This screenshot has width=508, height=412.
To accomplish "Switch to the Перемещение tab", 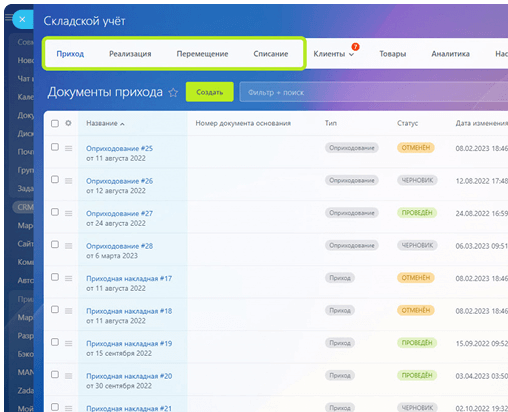I will [x=202, y=54].
